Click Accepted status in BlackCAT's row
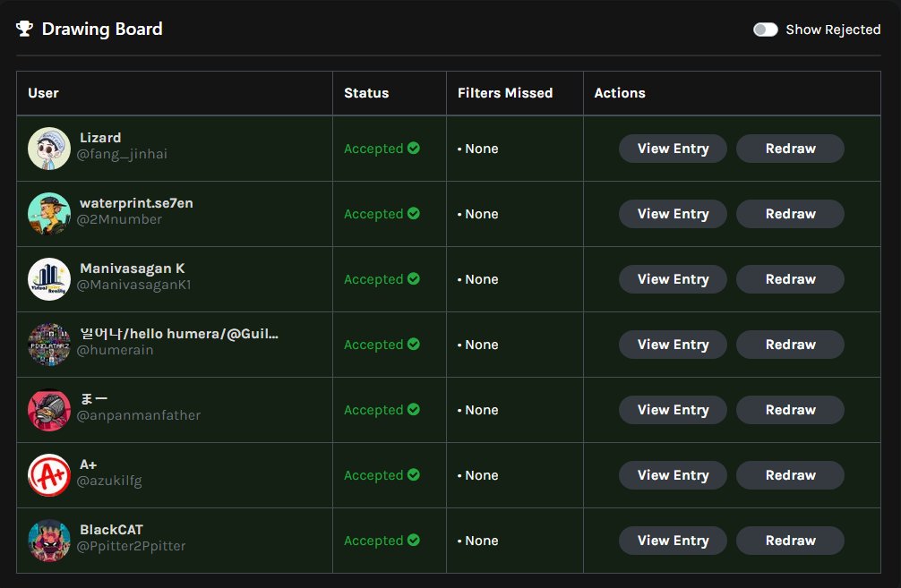 [x=373, y=541]
